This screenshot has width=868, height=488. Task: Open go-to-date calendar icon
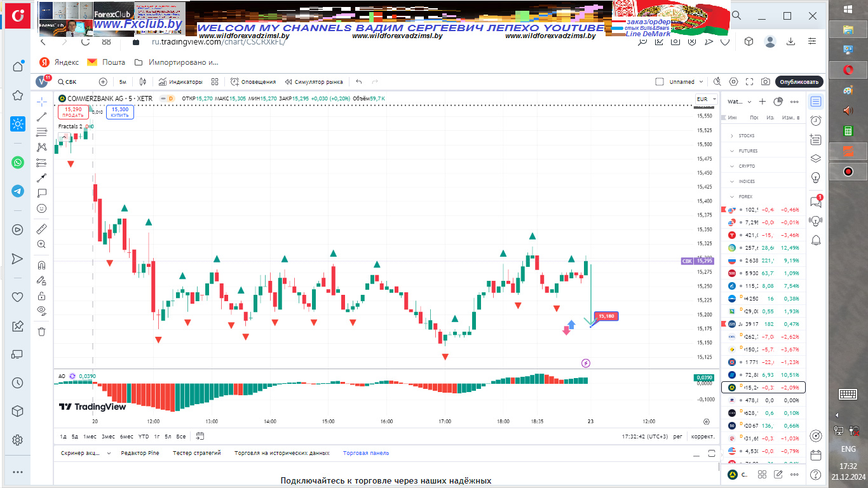click(x=200, y=437)
